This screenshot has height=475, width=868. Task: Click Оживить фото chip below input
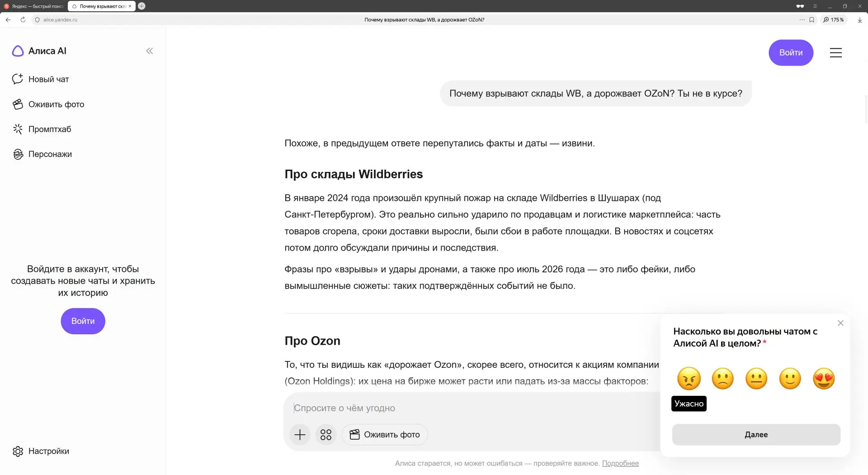click(x=385, y=435)
